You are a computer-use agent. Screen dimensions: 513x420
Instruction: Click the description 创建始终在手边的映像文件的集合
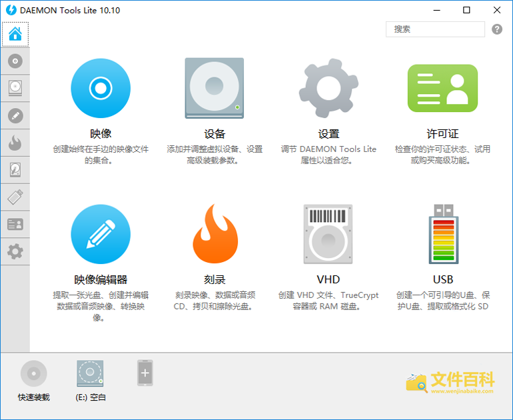coord(101,155)
